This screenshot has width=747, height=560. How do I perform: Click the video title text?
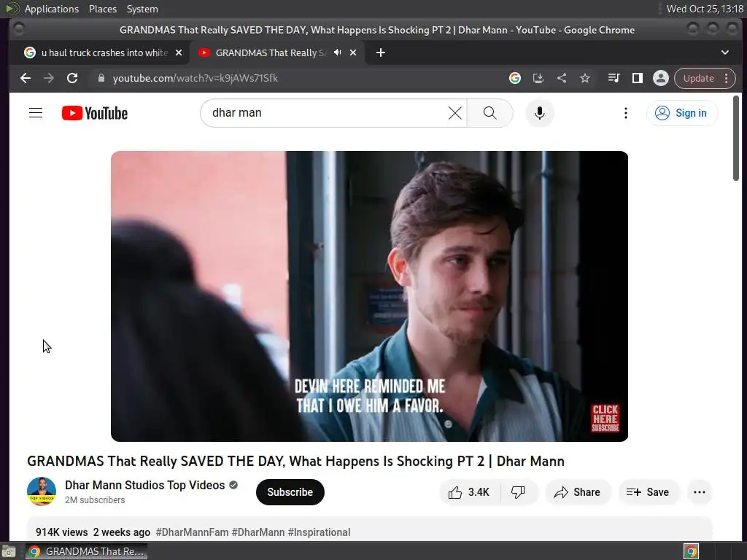pos(295,461)
